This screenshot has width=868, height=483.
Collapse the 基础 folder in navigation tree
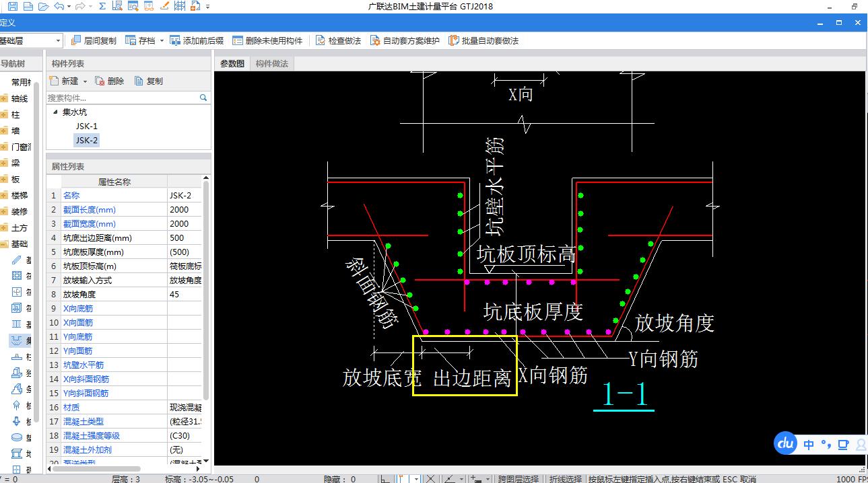(4, 244)
